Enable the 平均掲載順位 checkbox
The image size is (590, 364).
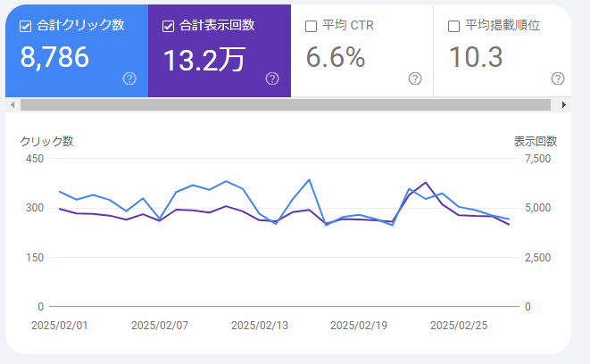[453, 27]
